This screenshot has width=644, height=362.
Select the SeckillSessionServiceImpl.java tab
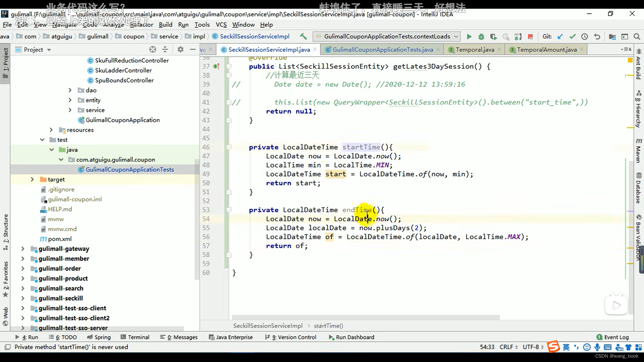tap(269, 50)
